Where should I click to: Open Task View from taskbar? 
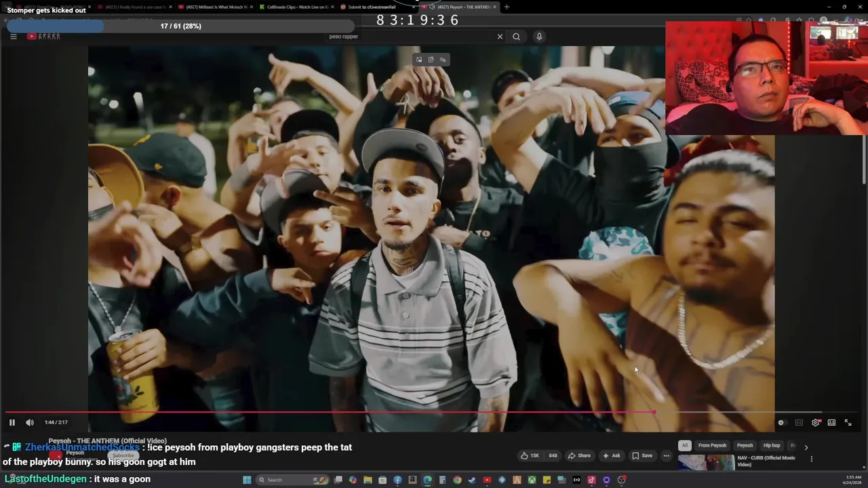(x=338, y=480)
